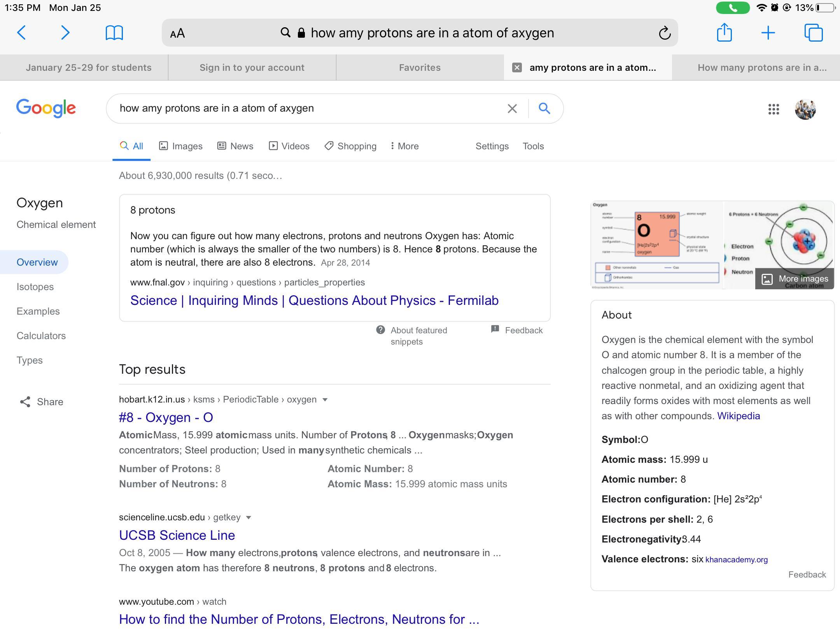Open the More search filters menu
Image resolution: width=840 pixels, height=630 pixels.
coord(404,146)
